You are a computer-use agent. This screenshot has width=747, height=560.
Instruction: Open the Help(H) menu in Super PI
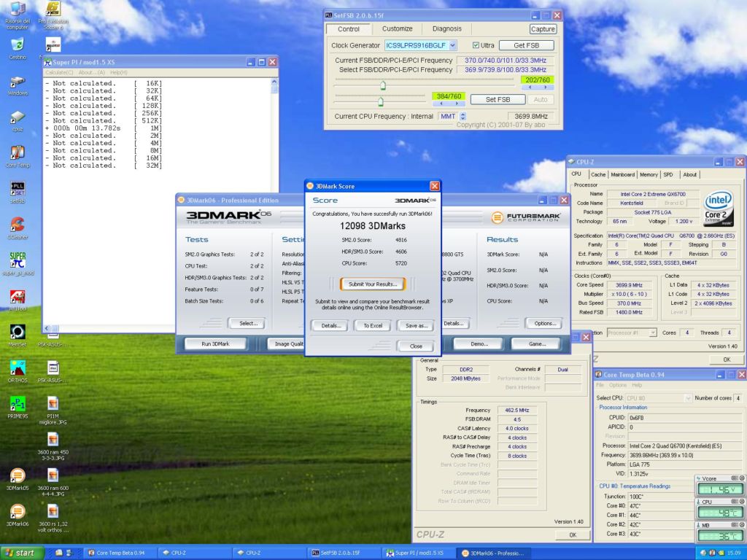click(x=119, y=72)
